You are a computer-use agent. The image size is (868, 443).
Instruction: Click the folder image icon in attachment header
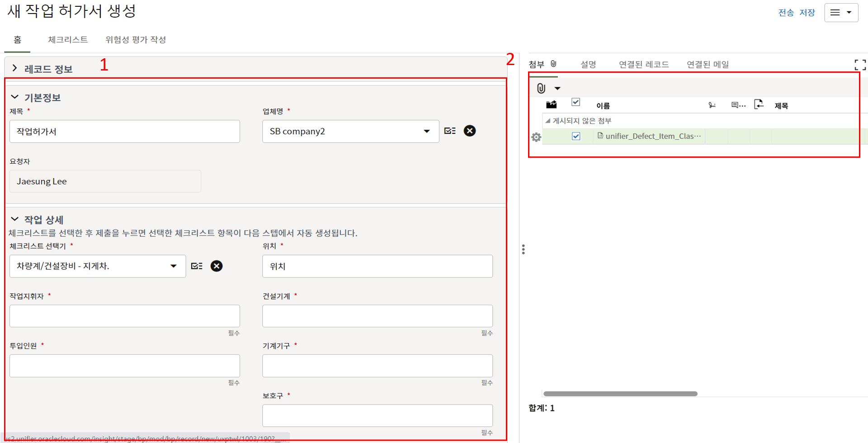pyautogui.click(x=551, y=105)
